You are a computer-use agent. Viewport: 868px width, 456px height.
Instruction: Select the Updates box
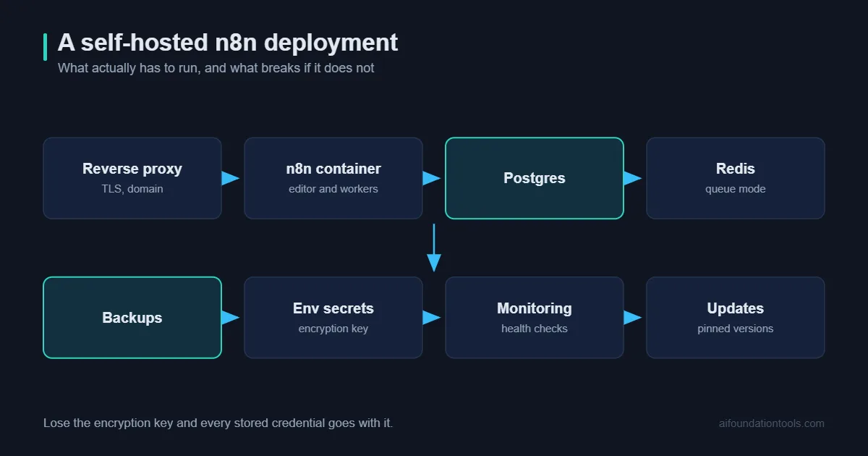coord(736,318)
